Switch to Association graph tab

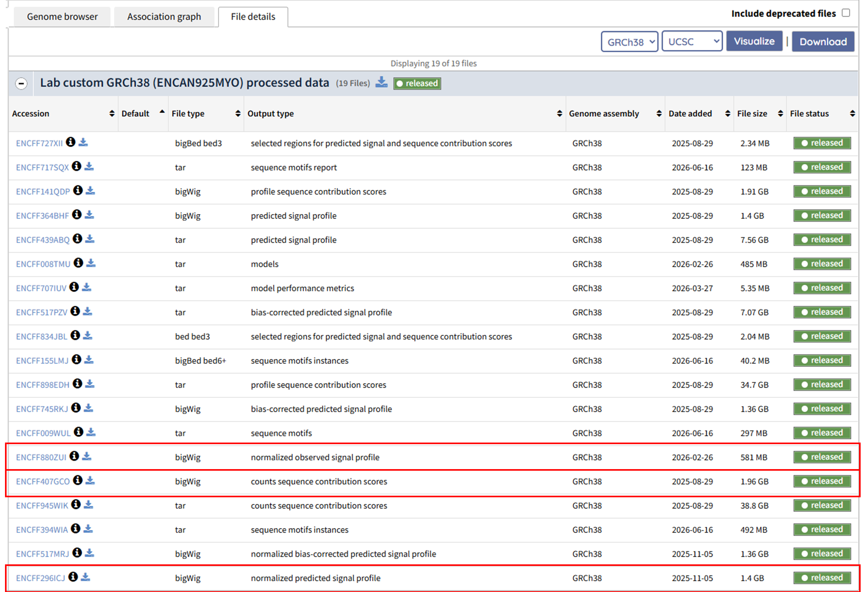pyautogui.click(x=164, y=17)
